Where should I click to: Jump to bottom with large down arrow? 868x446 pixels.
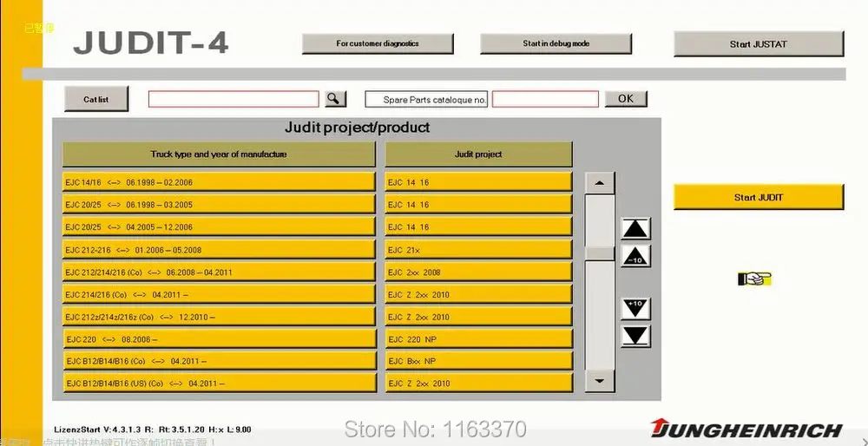pos(635,337)
